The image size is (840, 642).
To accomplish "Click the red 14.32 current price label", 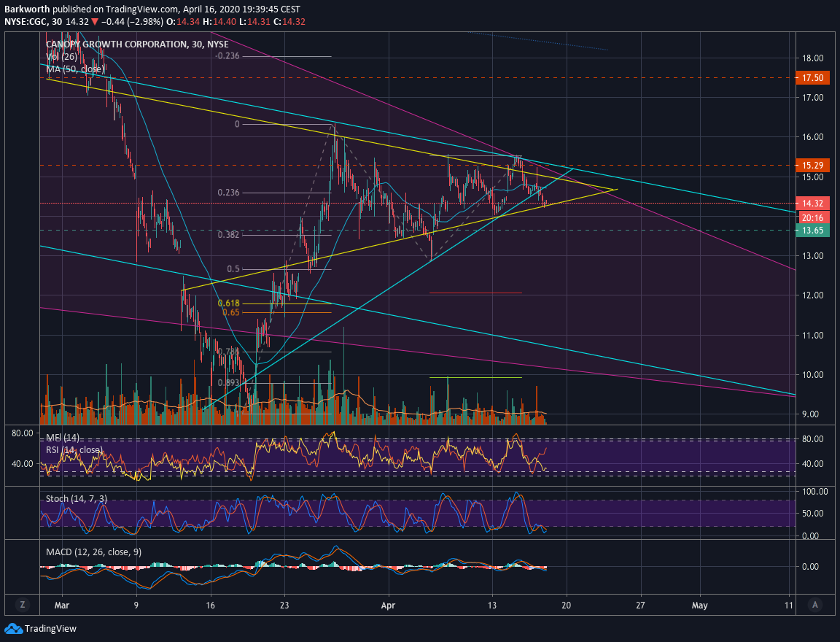I will 813,203.
